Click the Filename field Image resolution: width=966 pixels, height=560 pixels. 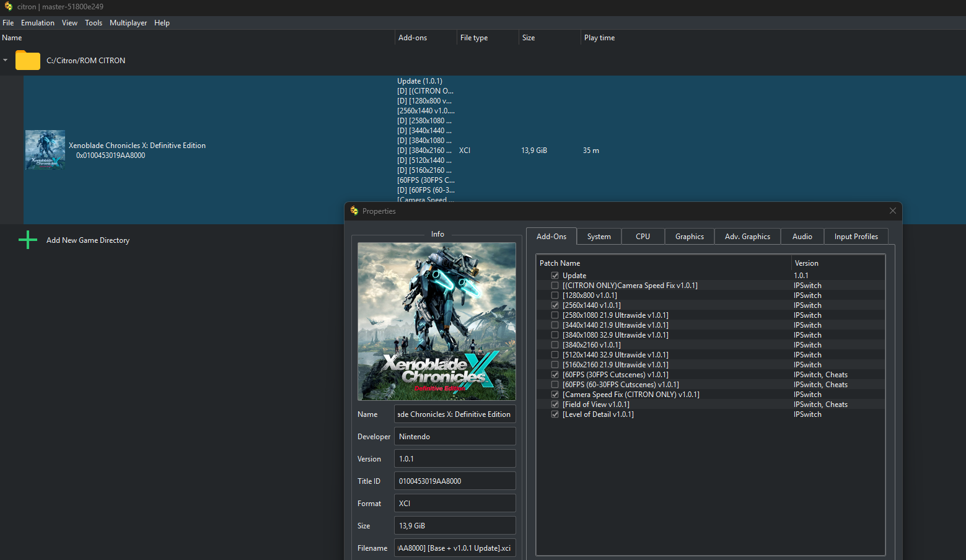[455, 548]
